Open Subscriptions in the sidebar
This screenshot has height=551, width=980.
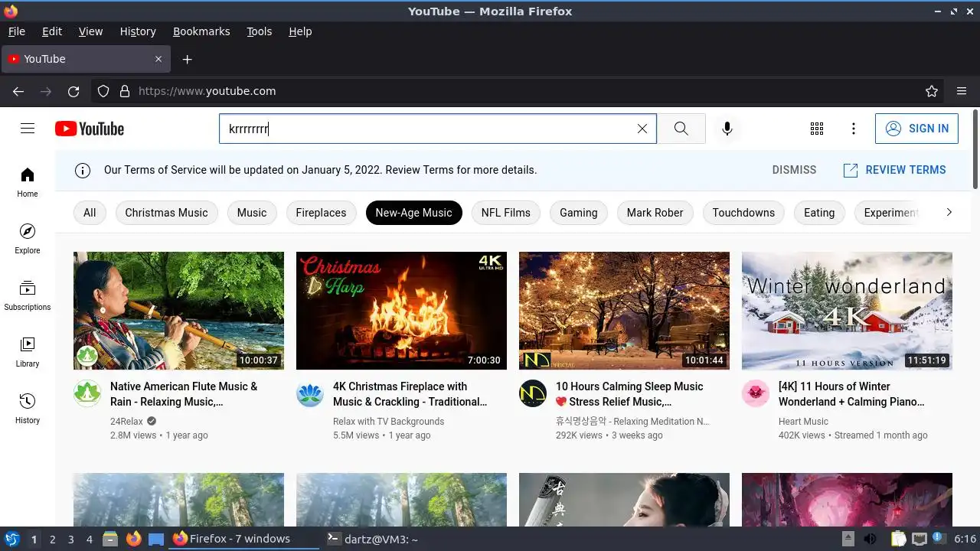coord(28,295)
